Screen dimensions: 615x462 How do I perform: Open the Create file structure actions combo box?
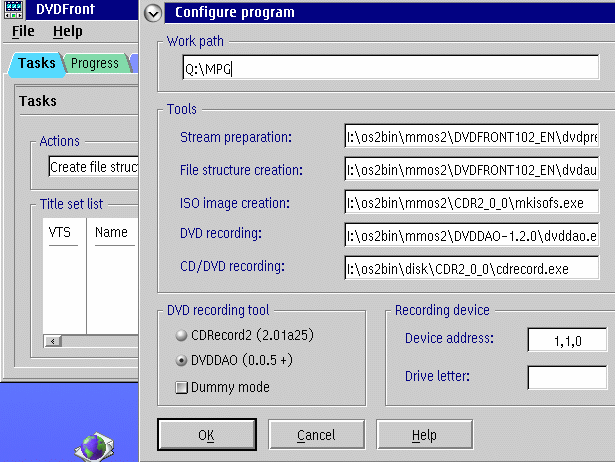[x=93, y=167]
